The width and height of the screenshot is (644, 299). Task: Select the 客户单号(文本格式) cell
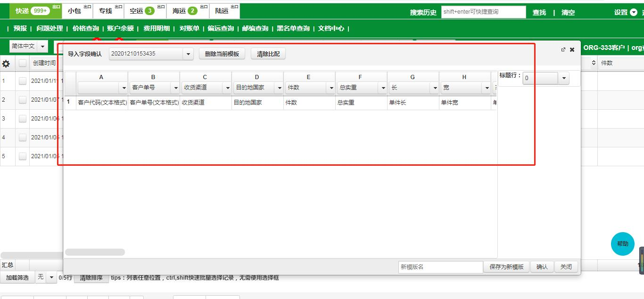click(x=154, y=103)
